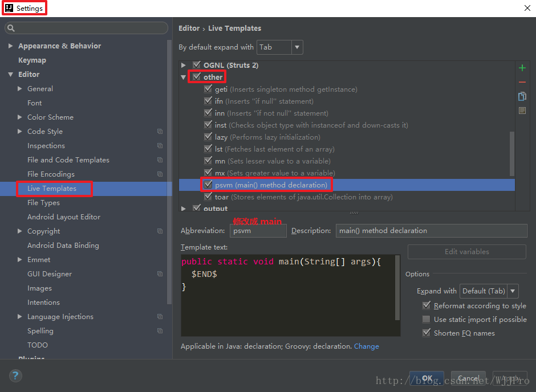Click the OK button
The image size is (536, 392).
click(x=427, y=378)
